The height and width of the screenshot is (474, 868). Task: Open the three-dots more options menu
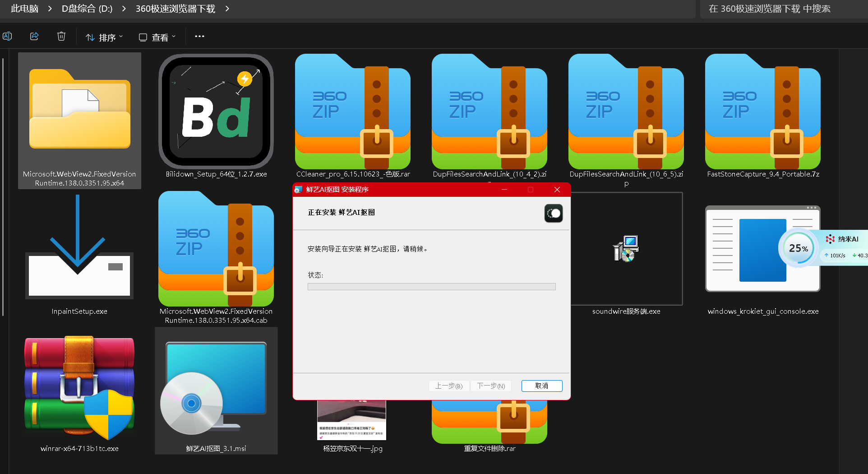point(199,36)
